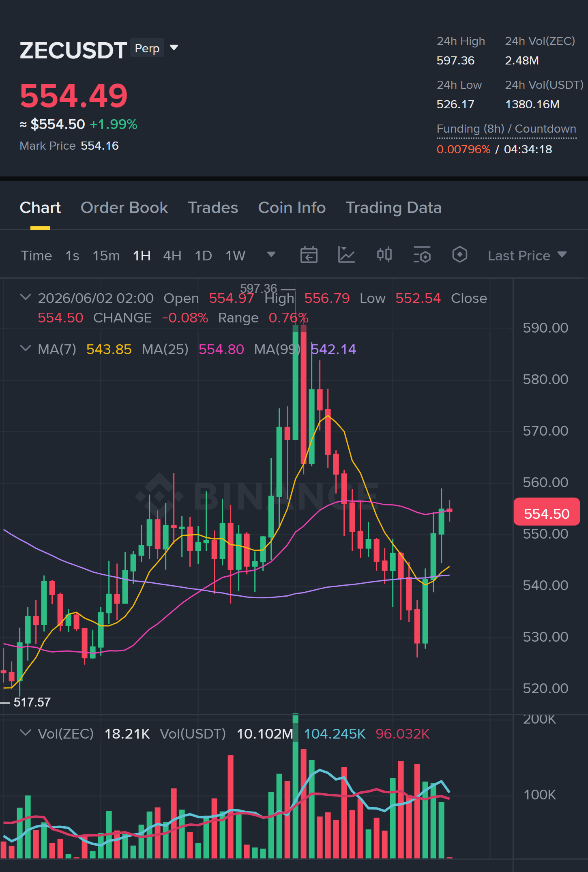The image size is (588, 872).
Task: Select the 4H interval
Action: (x=172, y=256)
